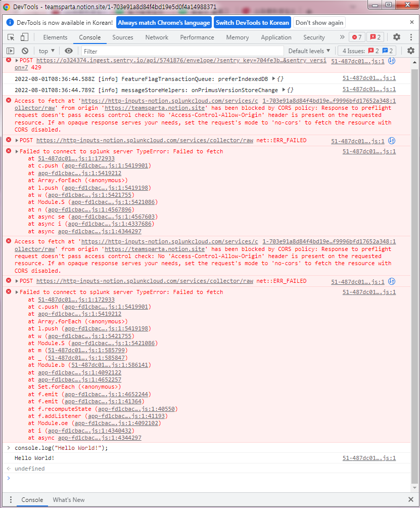Click the error icon of first Failed to connect entry

point(9,151)
